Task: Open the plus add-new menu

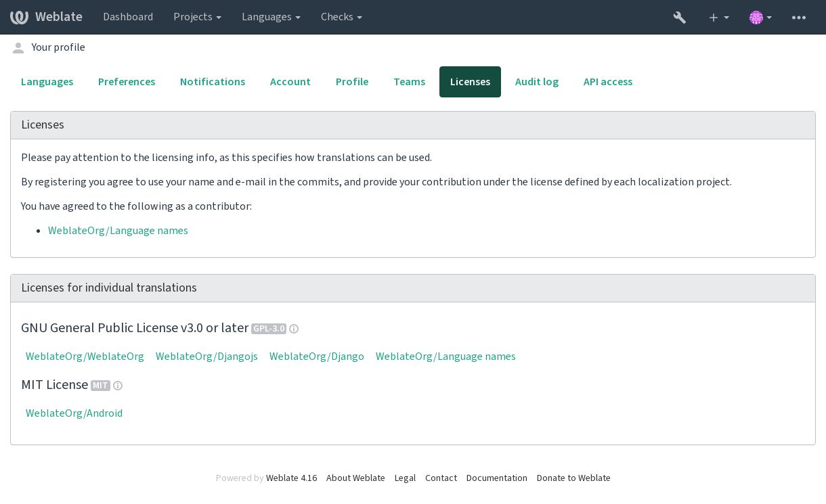Action: (x=718, y=18)
